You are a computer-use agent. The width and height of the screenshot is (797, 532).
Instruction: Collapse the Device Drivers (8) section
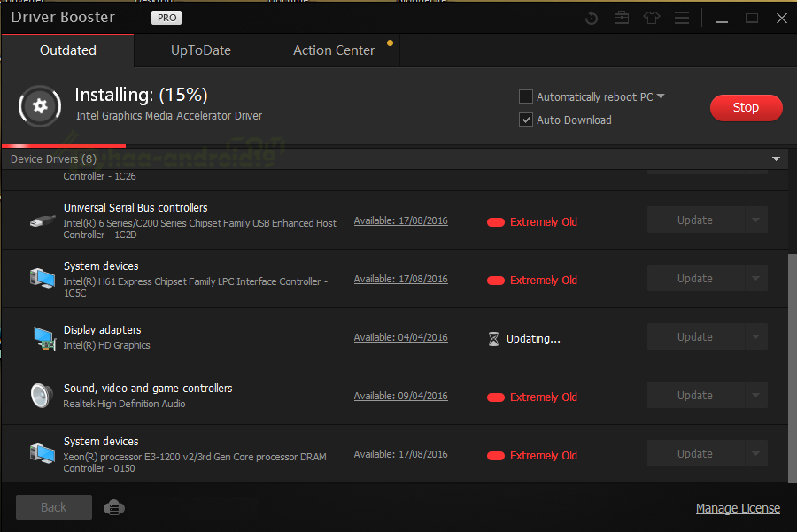pyautogui.click(x=776, y=159)
